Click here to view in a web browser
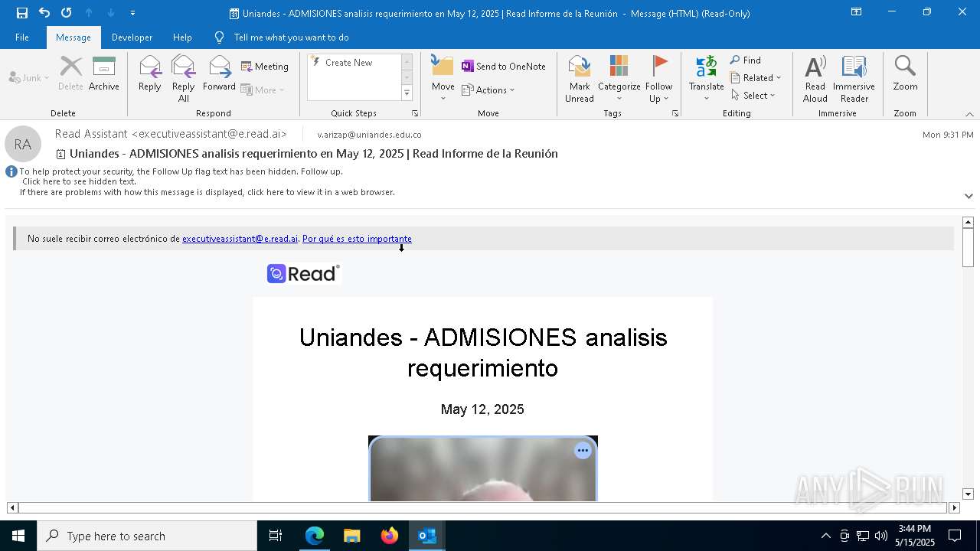Image resolution: width=980 pixels, height=551 pixels. (x=207, y=192)
